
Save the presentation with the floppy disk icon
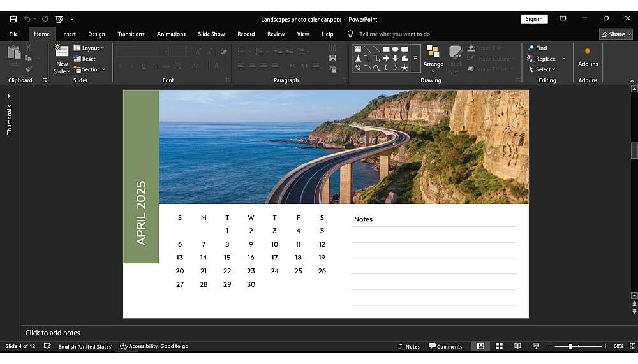tap(13, 19)
